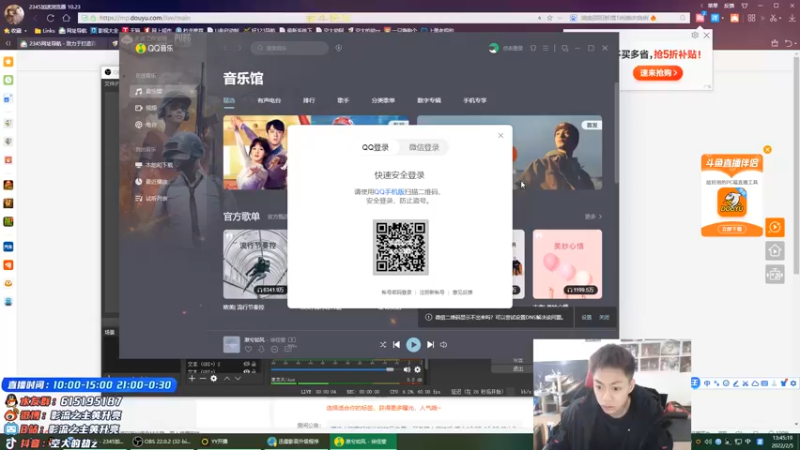Click the listen-to-identify icon beside search

[339, 48]
